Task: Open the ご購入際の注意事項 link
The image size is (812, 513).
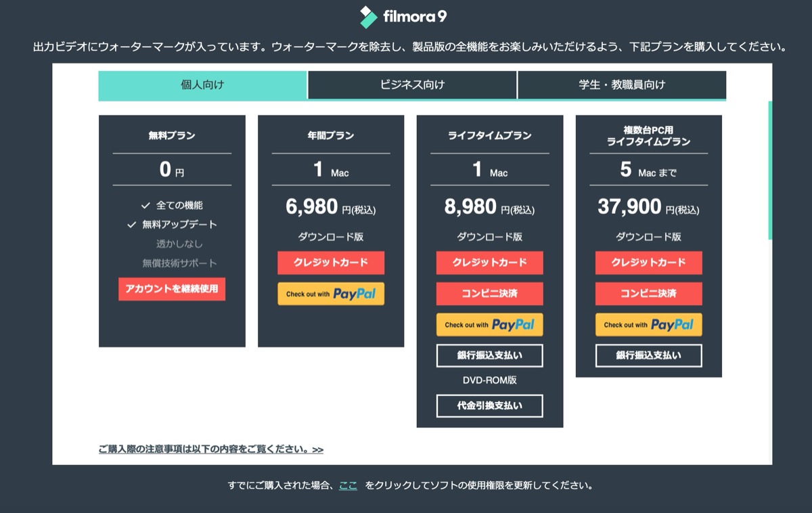Action: pos(211,449)
